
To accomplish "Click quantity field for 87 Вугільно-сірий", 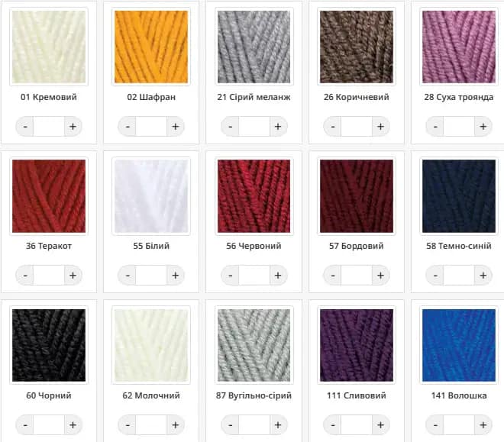I will click(x=254, y=425).
